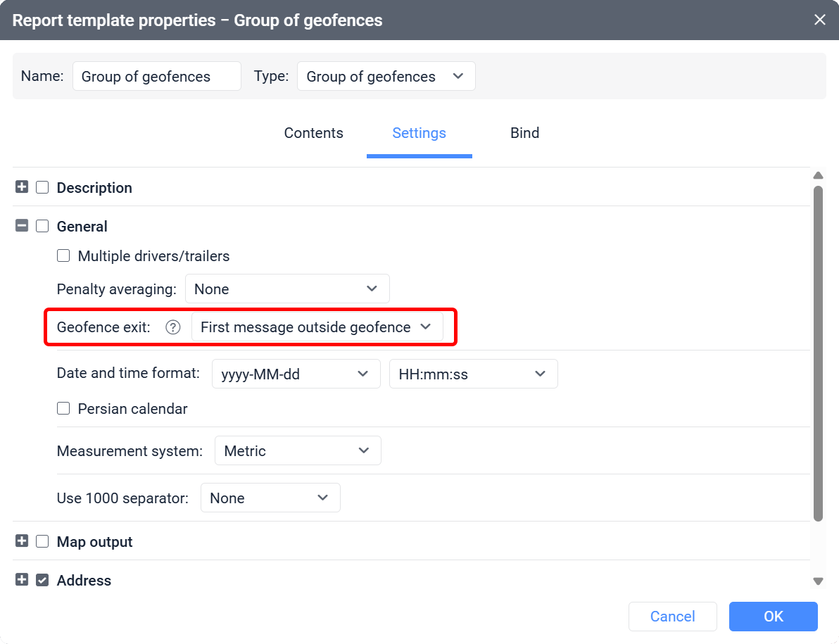Switch to the Bind tab
Image resolution: width=839 pixels, height=644 pixels.
[524, 133]
